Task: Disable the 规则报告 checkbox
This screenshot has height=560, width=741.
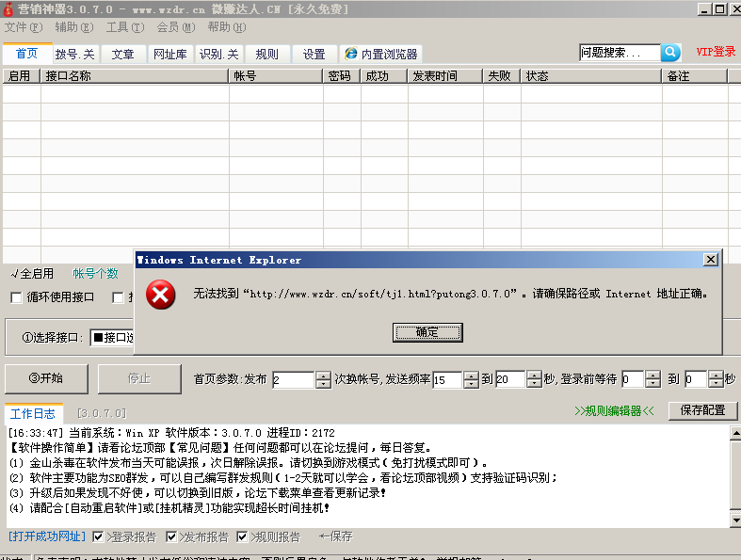Action: tap(243, 536)
